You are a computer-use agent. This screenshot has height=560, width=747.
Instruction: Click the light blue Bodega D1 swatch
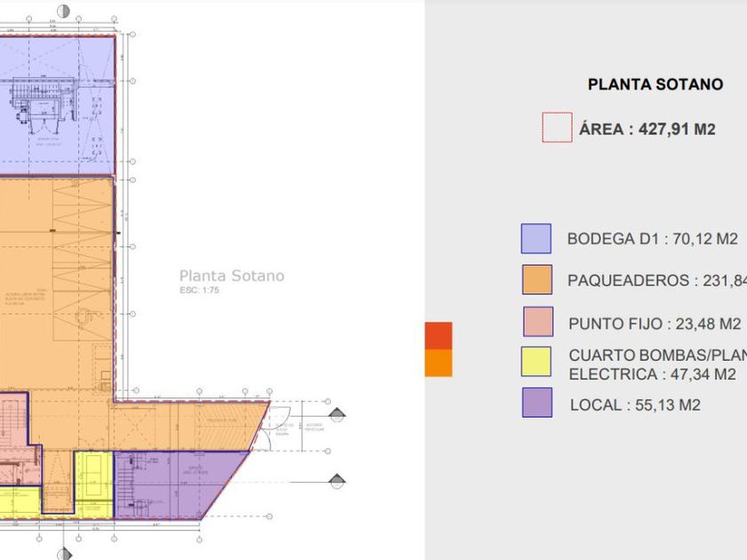[x=536, y=238]
